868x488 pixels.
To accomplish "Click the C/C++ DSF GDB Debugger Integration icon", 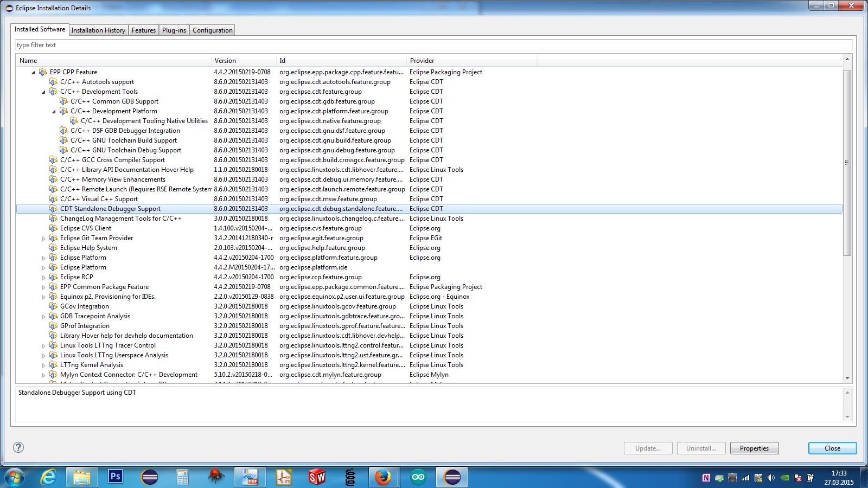I will (x=63, y=131).
